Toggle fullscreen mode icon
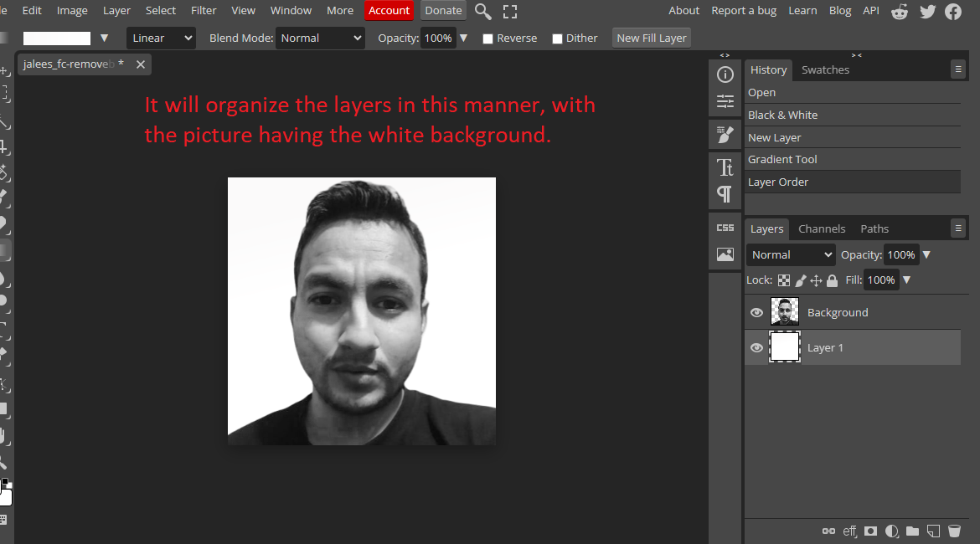Image resolution: width=980 pixels, height=544 pixels. pos(510,11)
